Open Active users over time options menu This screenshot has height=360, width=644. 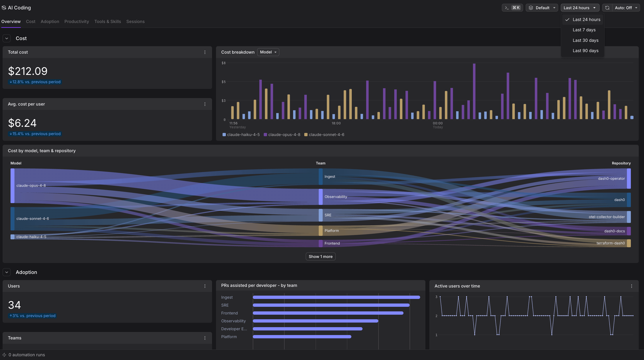click(632, 286)
